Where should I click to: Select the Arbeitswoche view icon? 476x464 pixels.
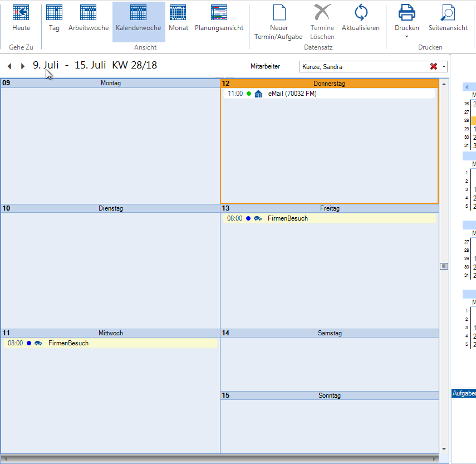coord(89,13)
